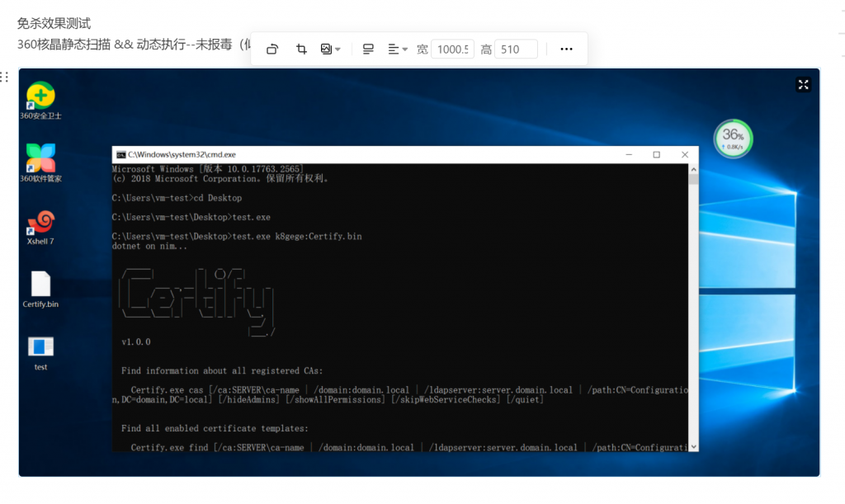
Task: Click the version text v1.0.0
Action: click(x=136, y=342)
